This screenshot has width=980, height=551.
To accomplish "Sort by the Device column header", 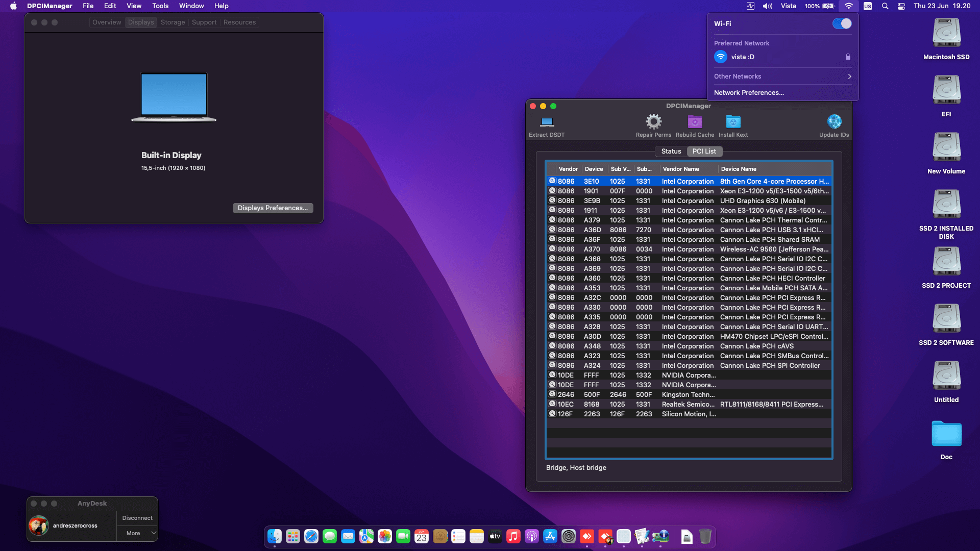I will [x=594, y=169].
